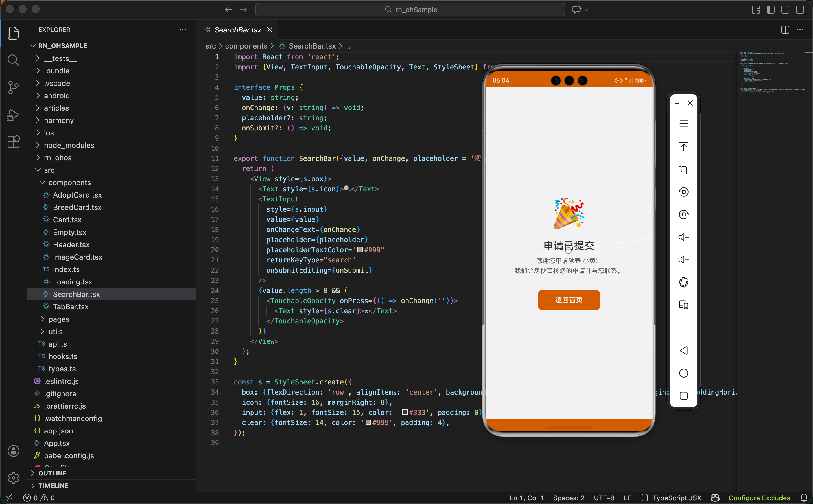Open TabBar.tsx in the explorer

(x=71, y=307)
